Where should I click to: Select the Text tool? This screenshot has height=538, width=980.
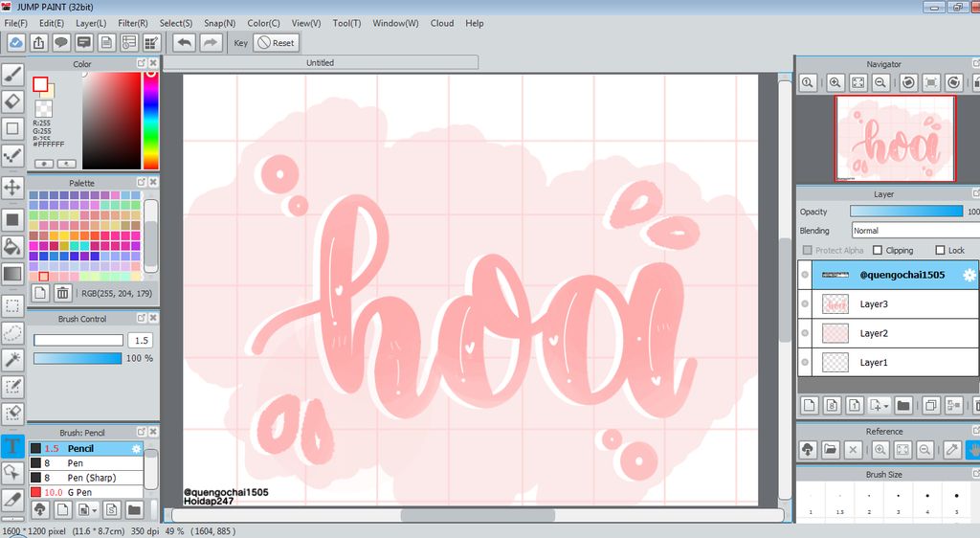pos(12,446)
